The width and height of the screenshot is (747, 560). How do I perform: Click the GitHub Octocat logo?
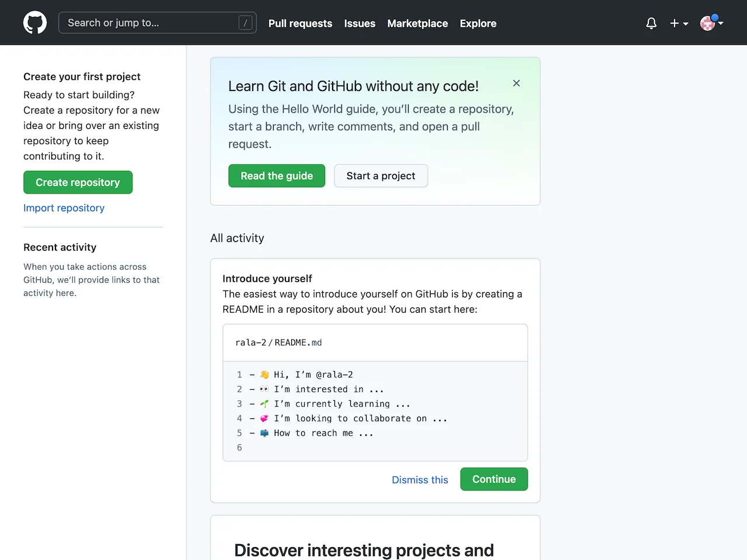click(35, 22)
